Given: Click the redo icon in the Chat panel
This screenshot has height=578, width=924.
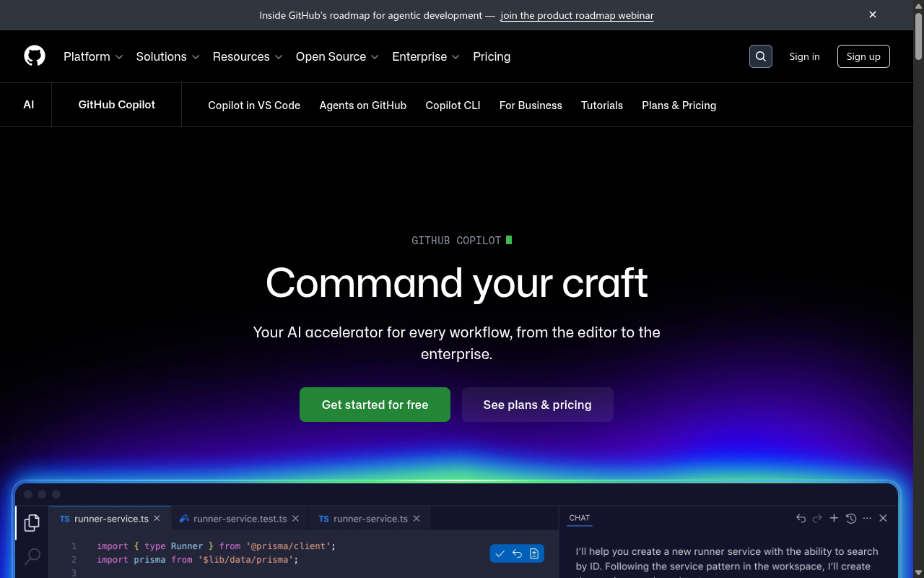Looking at the screenshot, I should [816, 518].
